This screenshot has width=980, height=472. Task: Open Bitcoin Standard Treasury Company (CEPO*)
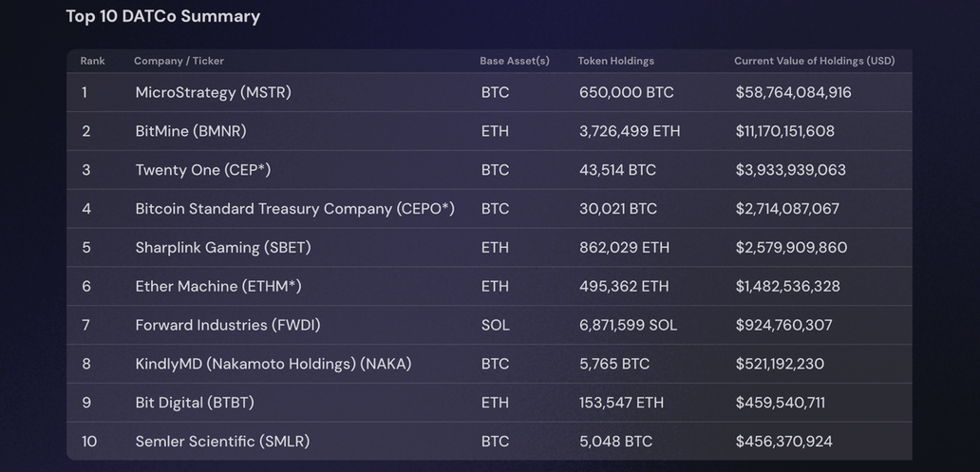point(294,209)
